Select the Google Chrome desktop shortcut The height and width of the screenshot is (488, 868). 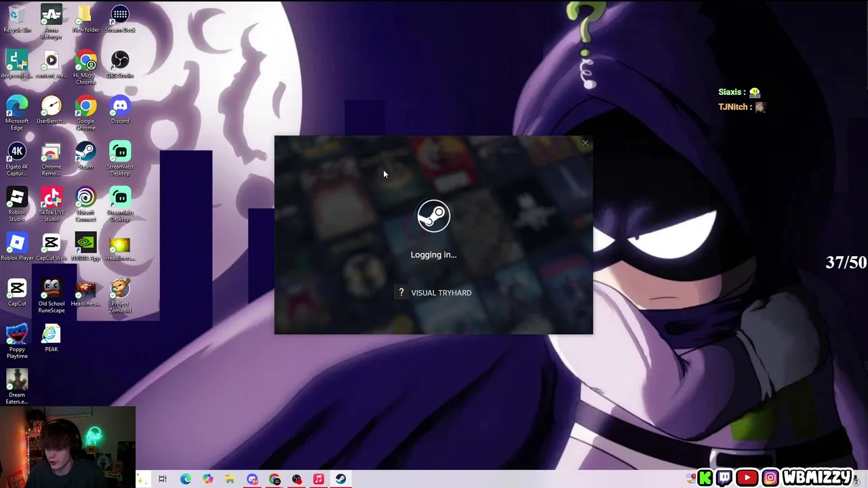(85, 113)
